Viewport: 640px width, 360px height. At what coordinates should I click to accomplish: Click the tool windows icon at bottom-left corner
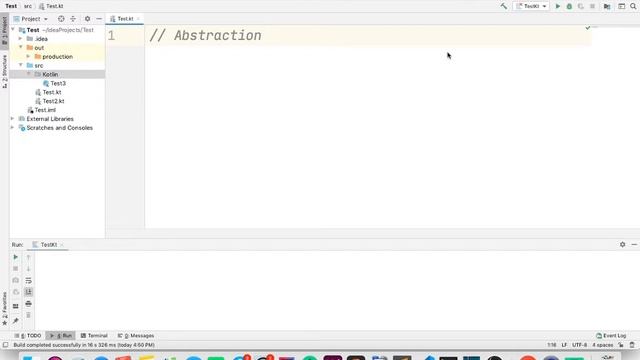coord(5,345)
